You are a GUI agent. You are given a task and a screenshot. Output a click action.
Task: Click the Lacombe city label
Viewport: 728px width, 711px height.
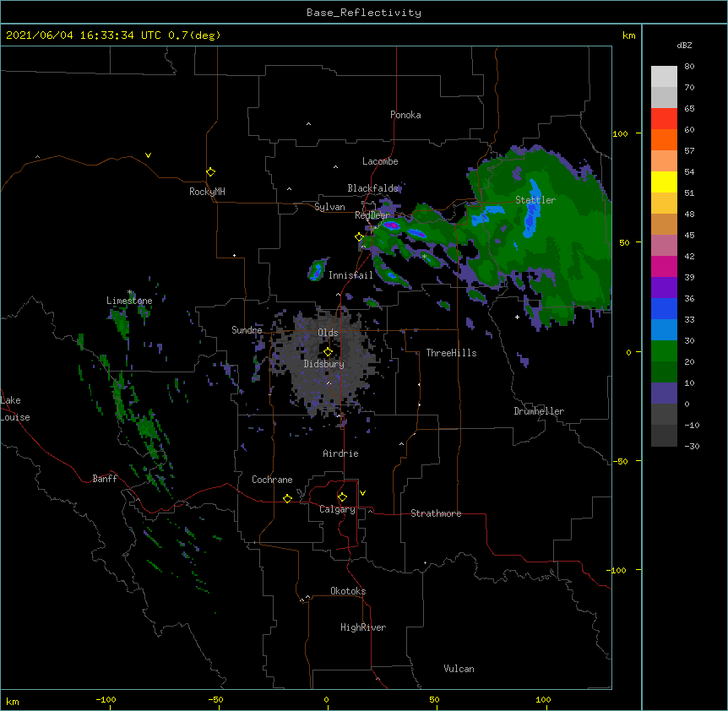(380, 161)
